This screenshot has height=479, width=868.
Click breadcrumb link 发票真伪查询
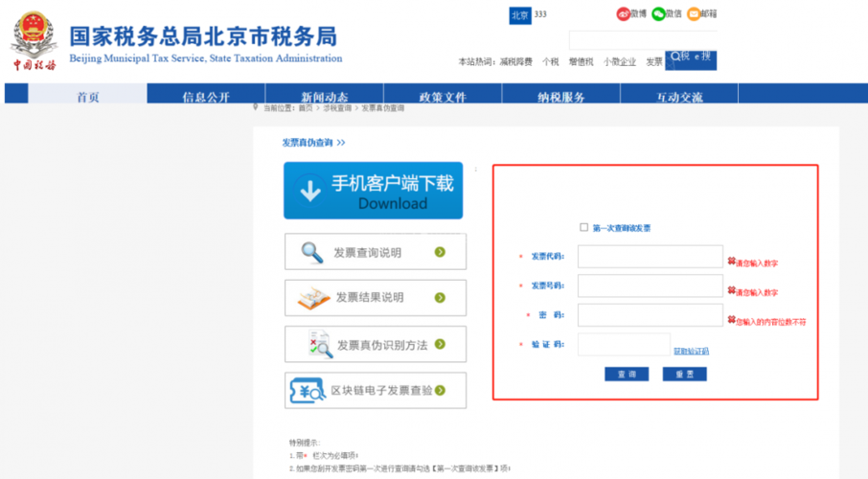tap(383, 108)
